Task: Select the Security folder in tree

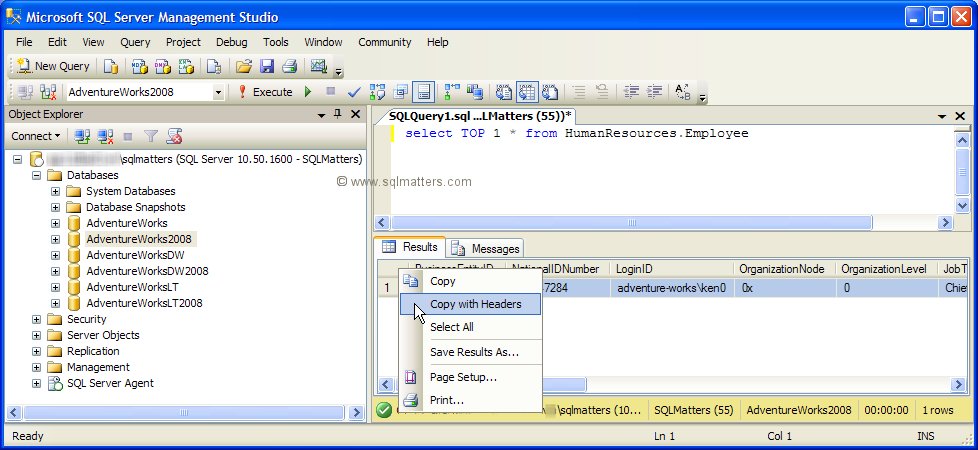Action: (x=86, y=319)
